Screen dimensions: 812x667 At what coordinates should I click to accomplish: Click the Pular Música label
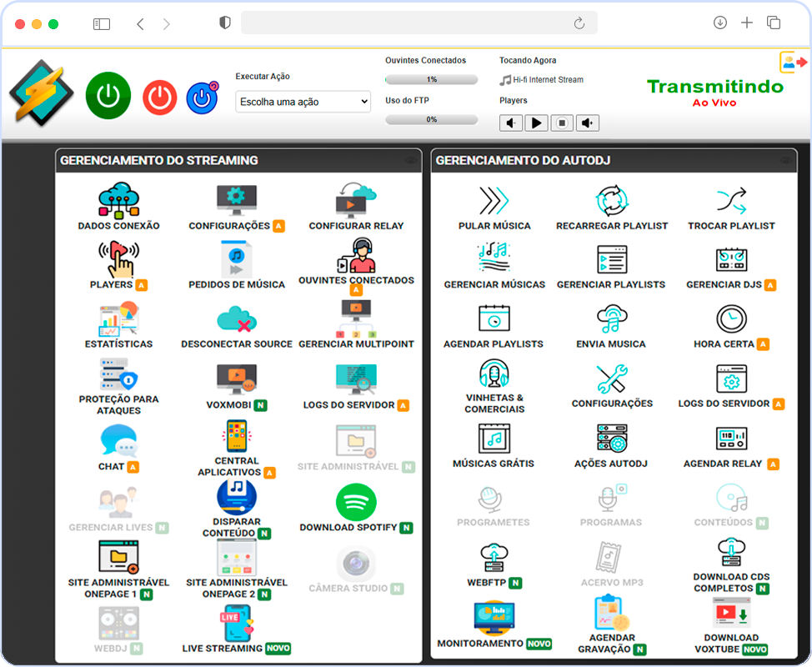[x=494, y=226]
